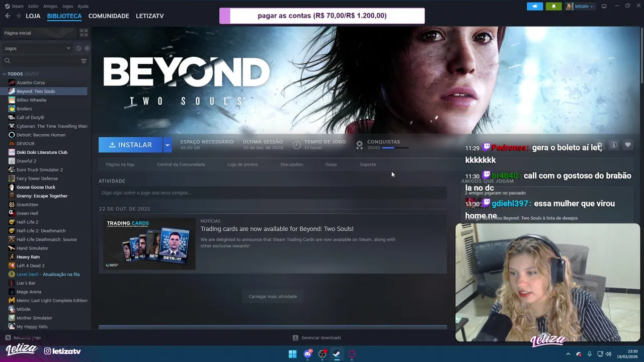The width and height of the screenshot is (644, 362).
Task: Open the LOJA tab
Action: (x=33, y=16)
